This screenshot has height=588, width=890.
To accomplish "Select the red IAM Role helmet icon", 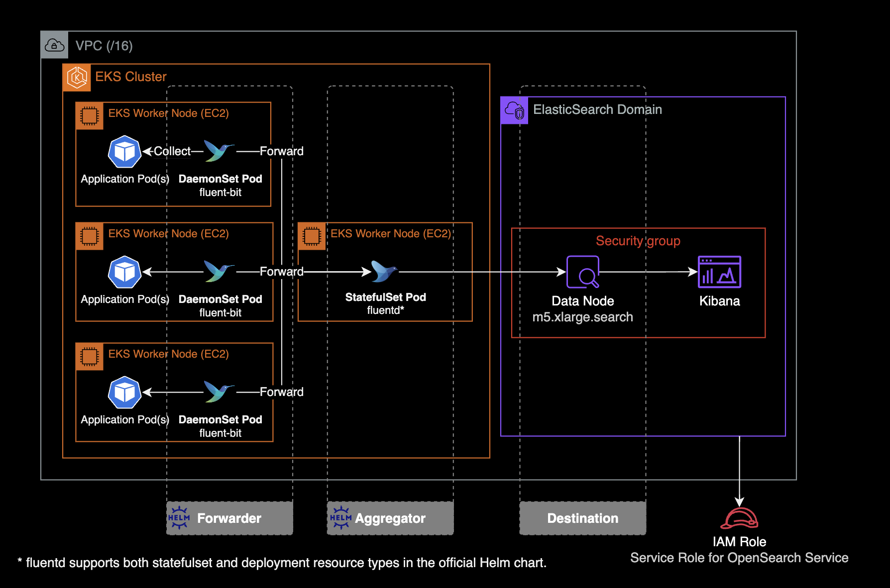I will click(739, 518).
